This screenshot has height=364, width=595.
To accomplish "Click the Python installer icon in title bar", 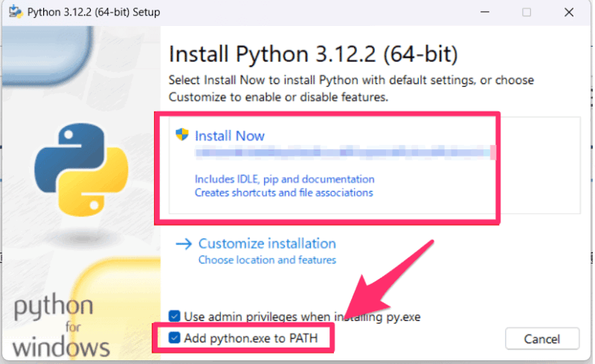I will pos(16,12).
